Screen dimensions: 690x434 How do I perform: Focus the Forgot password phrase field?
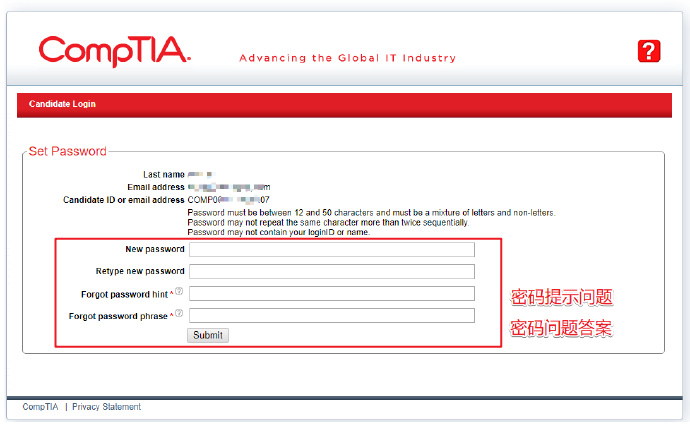pyautogui.click(x=332, y=316)
